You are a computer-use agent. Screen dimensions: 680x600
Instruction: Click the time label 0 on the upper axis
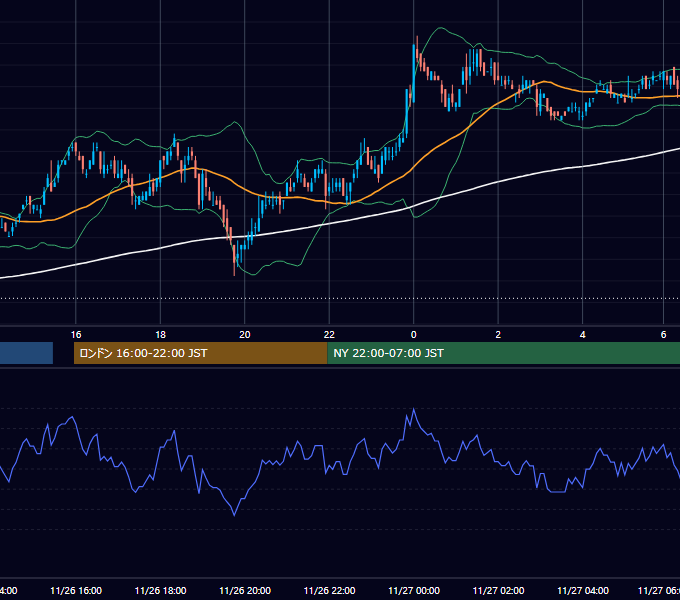413,335
